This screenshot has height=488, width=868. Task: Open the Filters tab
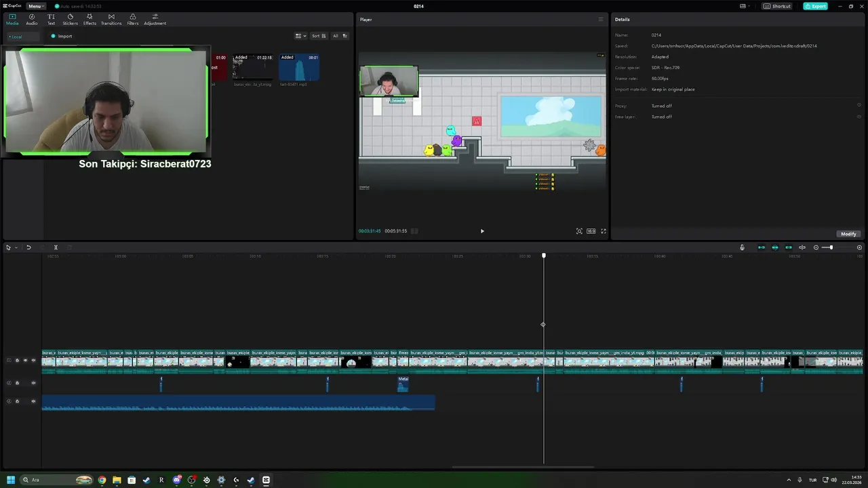132,19
